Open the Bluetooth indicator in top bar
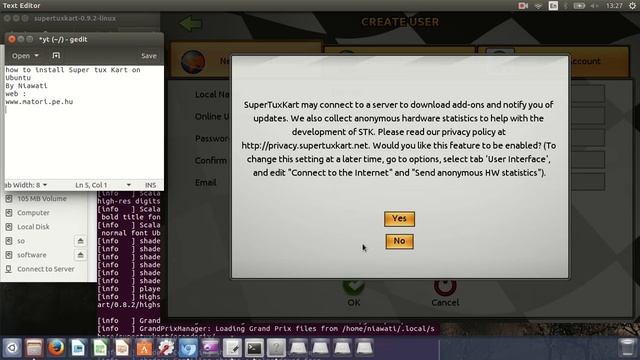This screenshot has width=640, height=360. (566, 6)
